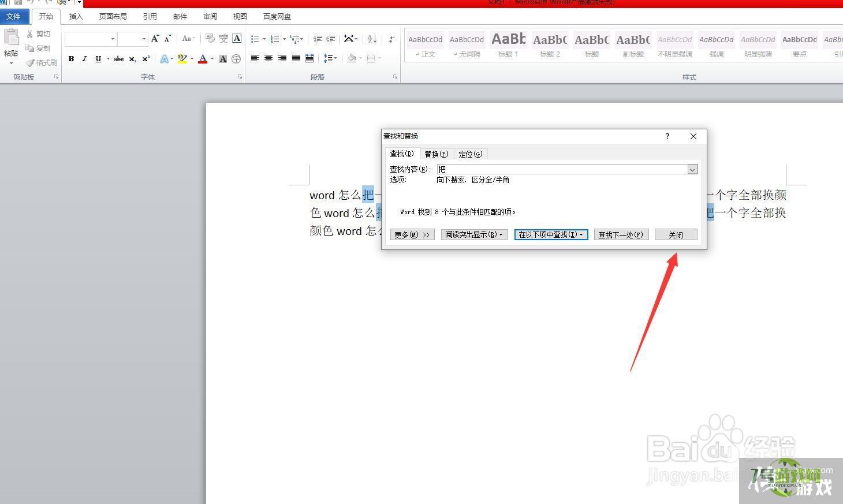Switch to the 插入 ribbon tab
This screenshot has height=504, width=843.
point(76,16)
